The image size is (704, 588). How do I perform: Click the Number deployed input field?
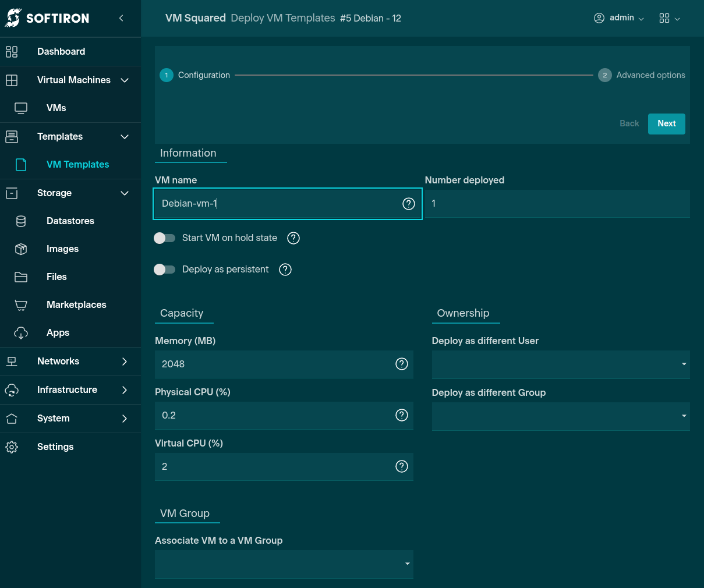pos(557,204)
